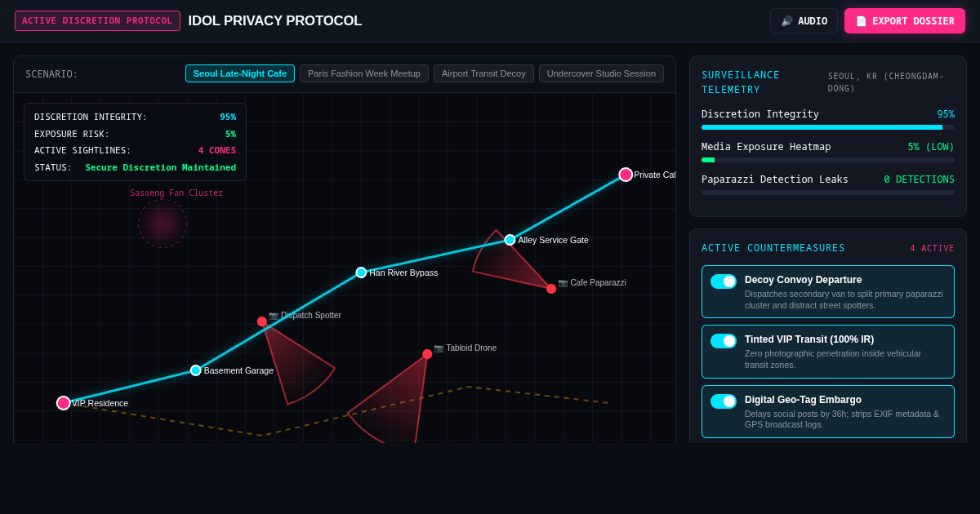Click the EXPOSURE RISK 5% value
980x514 pixels.
(230, 134)
